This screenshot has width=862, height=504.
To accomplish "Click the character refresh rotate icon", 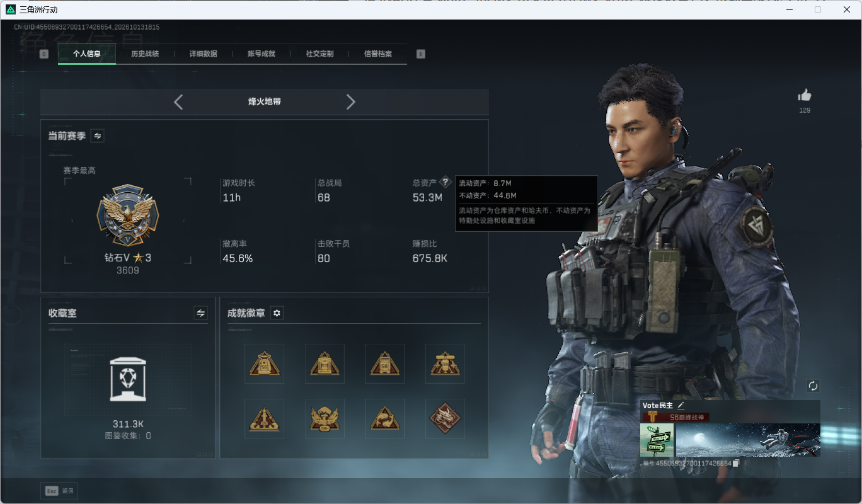I will pyautogui.click(x=813, y=386).
